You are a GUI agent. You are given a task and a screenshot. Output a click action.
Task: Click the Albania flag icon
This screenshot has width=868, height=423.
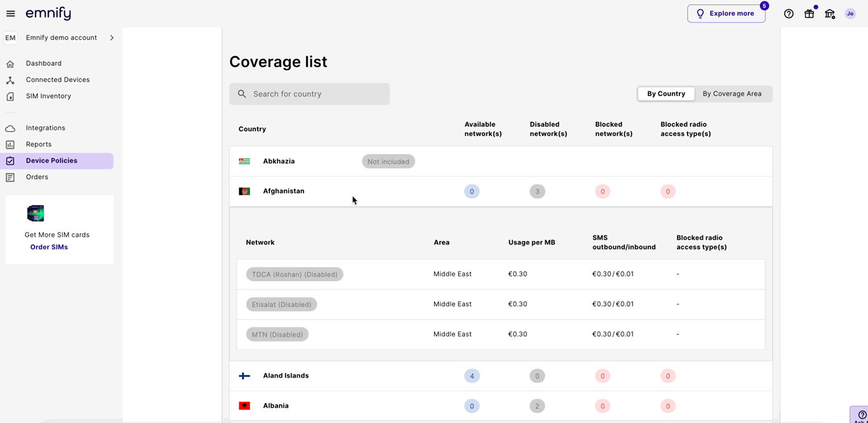click(x=244, y=406)
